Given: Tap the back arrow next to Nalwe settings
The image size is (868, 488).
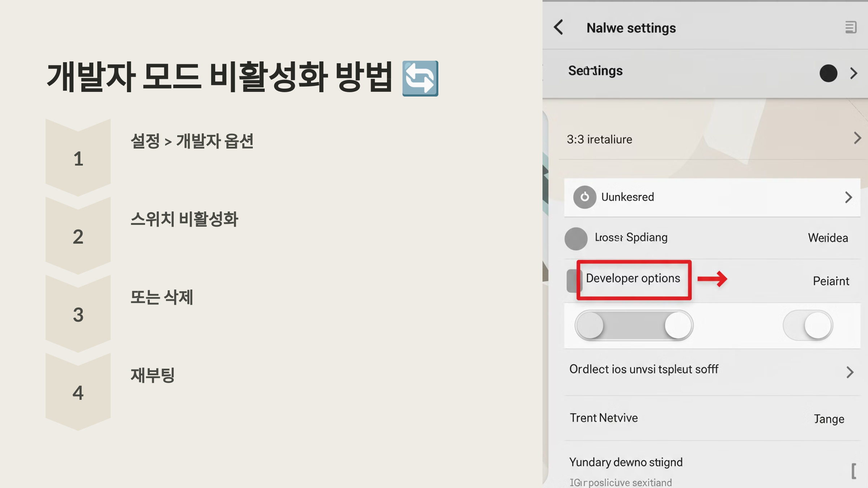Looking at the screenshot, I should (x=559, y=27).
